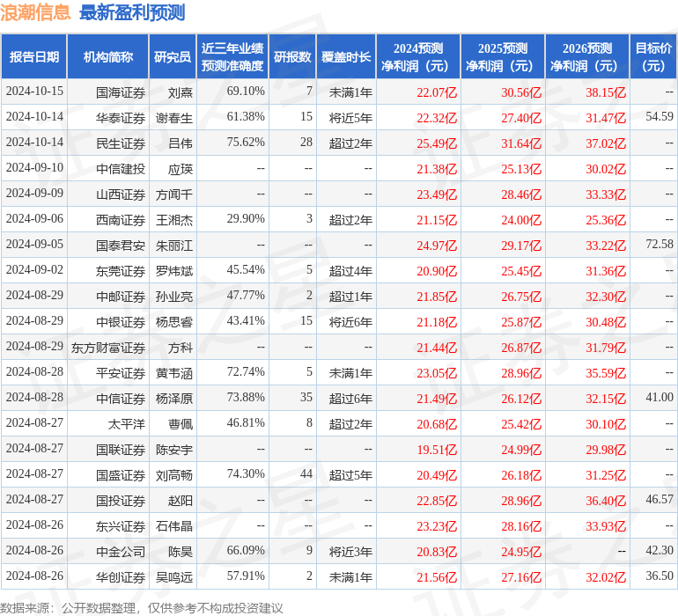Click the 数据来源 footer note
The width and height of the screenshot is (678, 616).
point(142,608)
